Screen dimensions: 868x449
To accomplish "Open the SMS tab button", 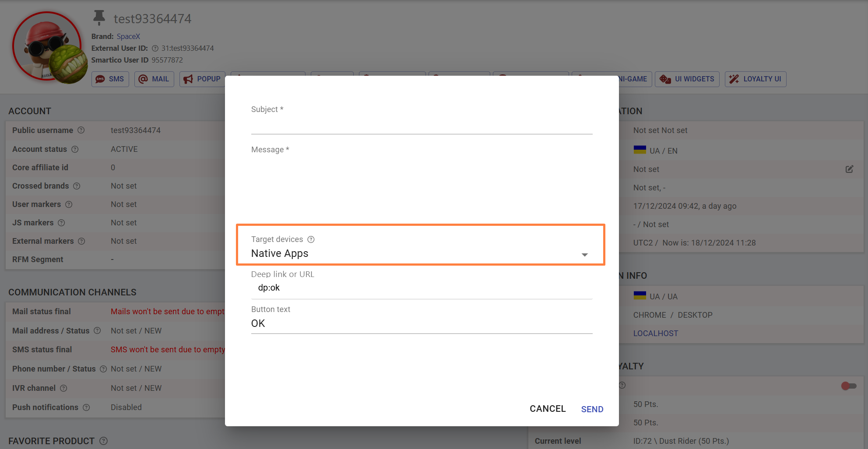I will [x=110, y=79].
